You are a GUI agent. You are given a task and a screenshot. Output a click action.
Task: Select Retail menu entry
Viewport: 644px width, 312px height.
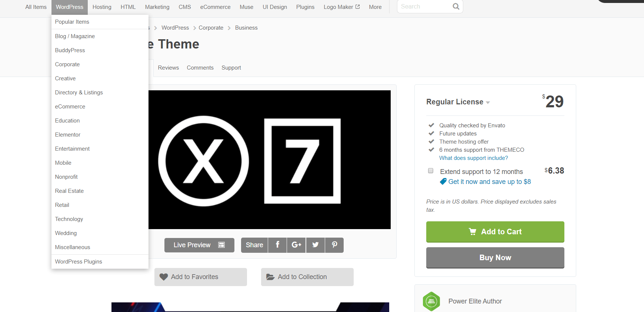coord(100,205)
